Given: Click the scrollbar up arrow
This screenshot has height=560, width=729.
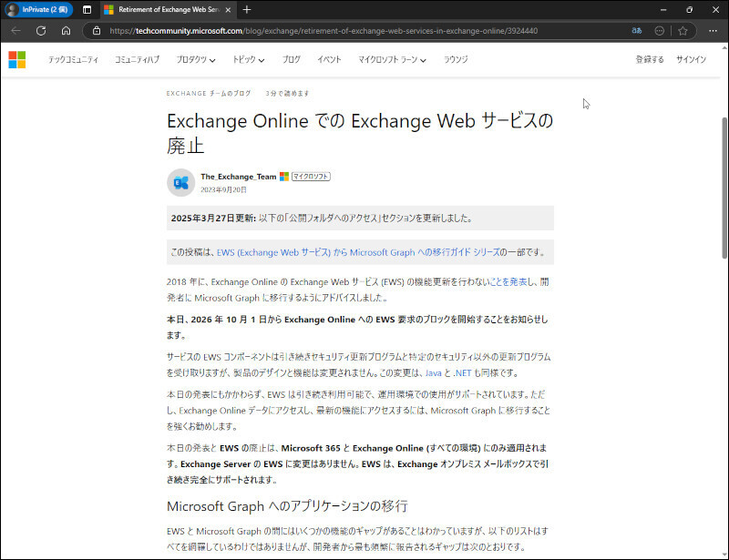Looking at the screenshot, I should point(724,47).
